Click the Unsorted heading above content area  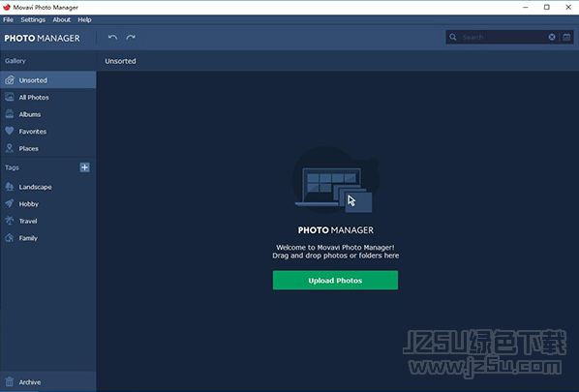(120, 61)
